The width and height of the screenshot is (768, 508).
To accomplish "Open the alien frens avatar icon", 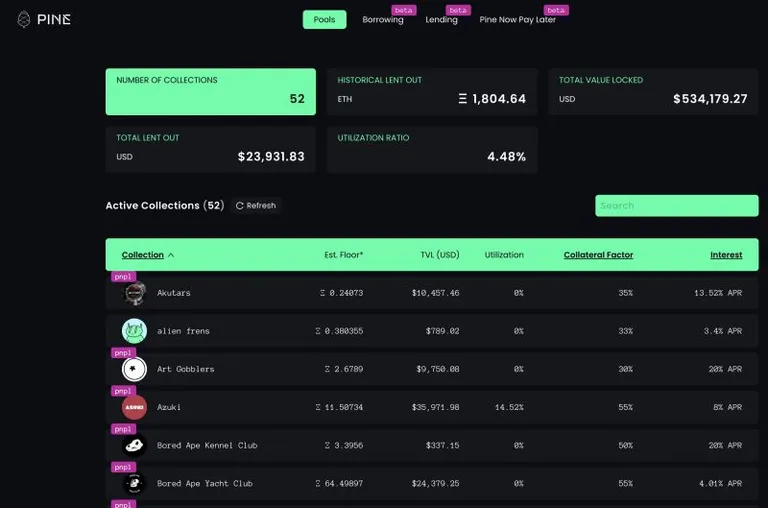I will tap(134, 331).
